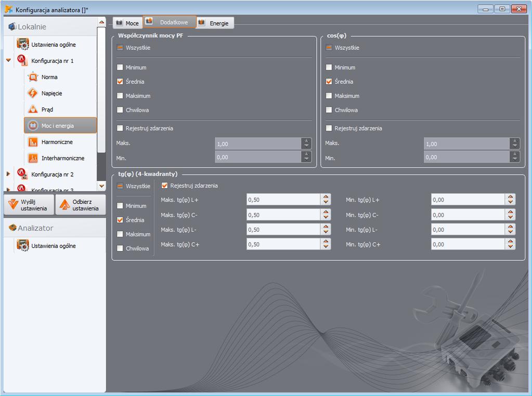Click the tree panel scroll-down arrow
The height and width of the screenshot is (396, 532).
click(101, 186)
